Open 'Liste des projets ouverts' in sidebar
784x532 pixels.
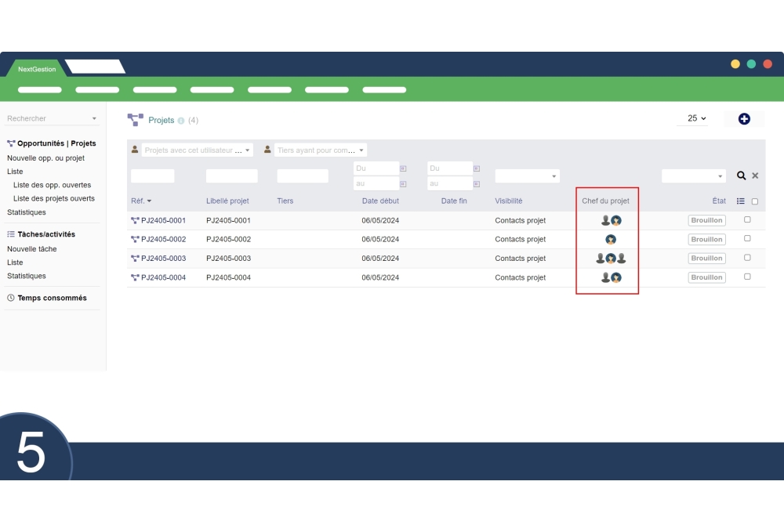[54, 199]
